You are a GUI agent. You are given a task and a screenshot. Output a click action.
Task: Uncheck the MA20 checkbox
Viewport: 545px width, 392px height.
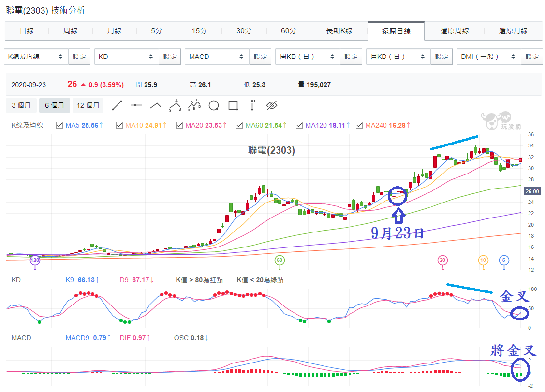(x=179, y=125)
